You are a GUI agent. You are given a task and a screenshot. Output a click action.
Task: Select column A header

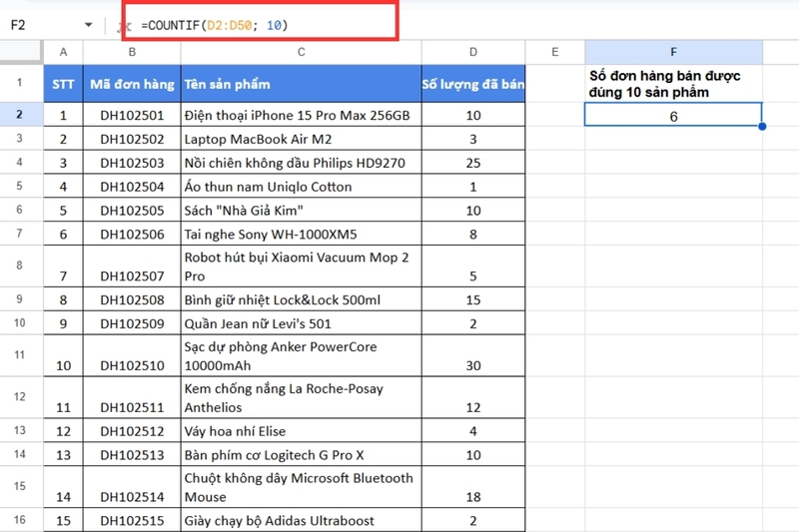(63, 52)
